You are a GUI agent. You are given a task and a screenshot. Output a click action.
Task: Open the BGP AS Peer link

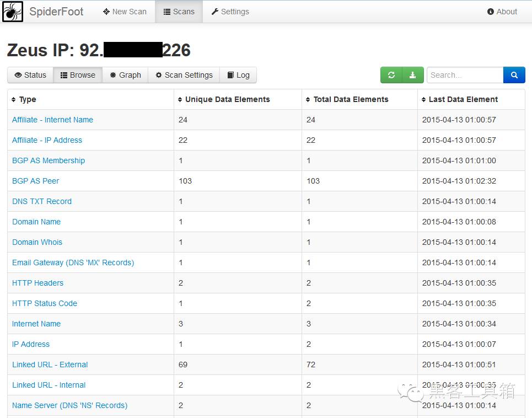(36, 181)
